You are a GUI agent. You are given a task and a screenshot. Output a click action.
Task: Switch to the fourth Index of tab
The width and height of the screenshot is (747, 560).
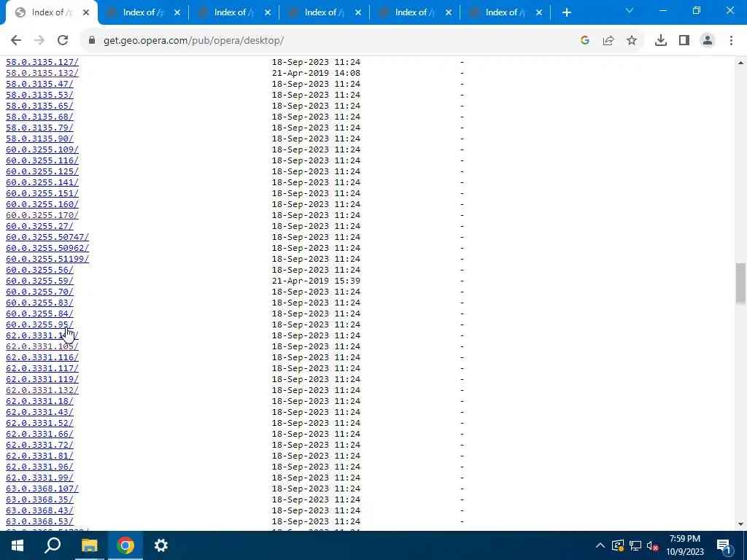point(324,13)
